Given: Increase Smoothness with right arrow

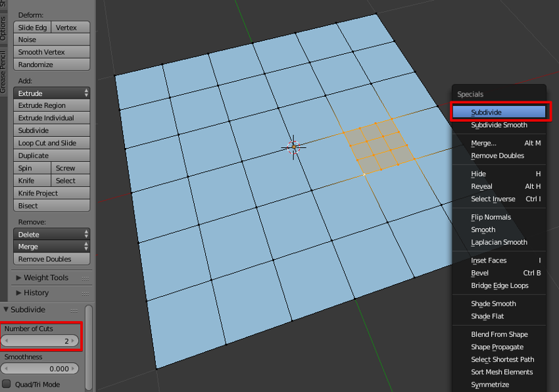Looking at the screenshot, I should 73,368.
